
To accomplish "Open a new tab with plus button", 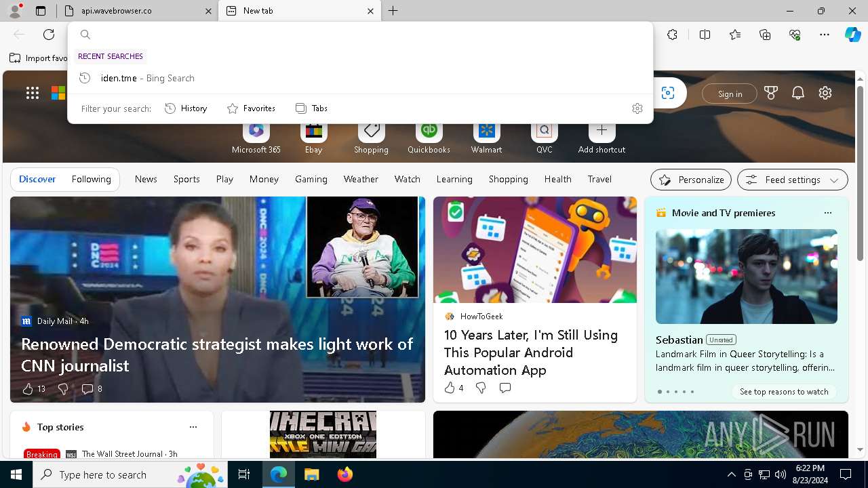I will (x=393, y=11).
